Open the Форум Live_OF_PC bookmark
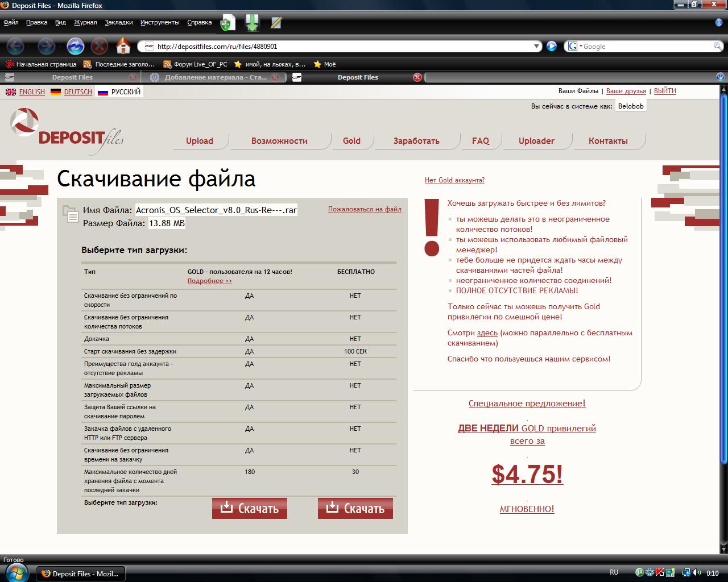 tap(195, 64)
